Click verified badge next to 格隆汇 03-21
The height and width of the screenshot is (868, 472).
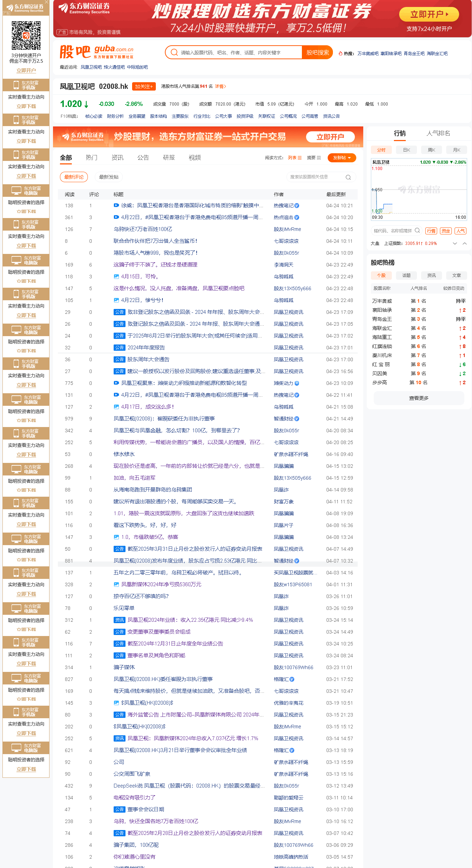pyautogui.click(x=292, y=679)
